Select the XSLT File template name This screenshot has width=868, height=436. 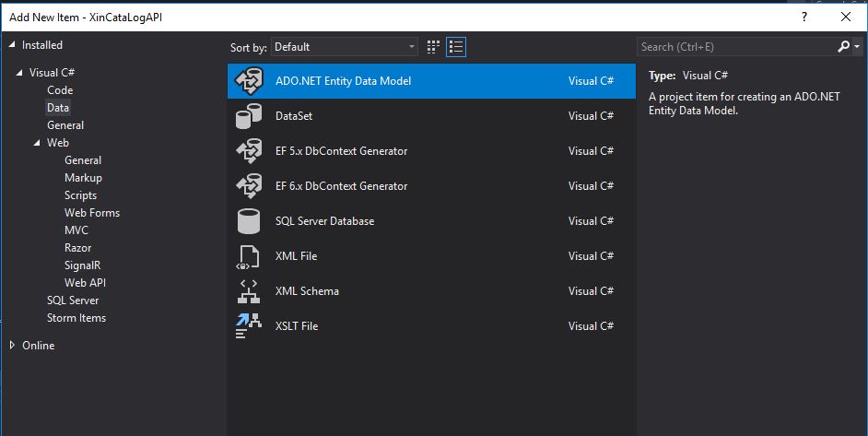point(297,325)
